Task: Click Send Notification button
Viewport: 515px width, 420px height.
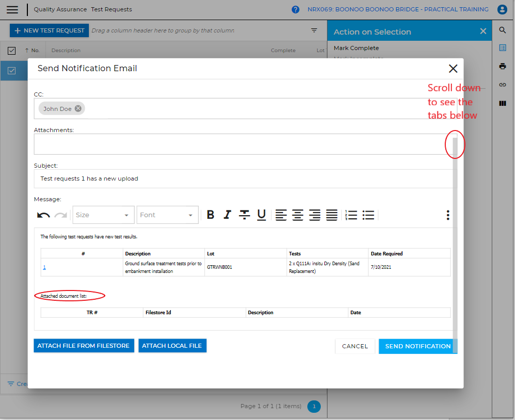Action: point(418,346)
